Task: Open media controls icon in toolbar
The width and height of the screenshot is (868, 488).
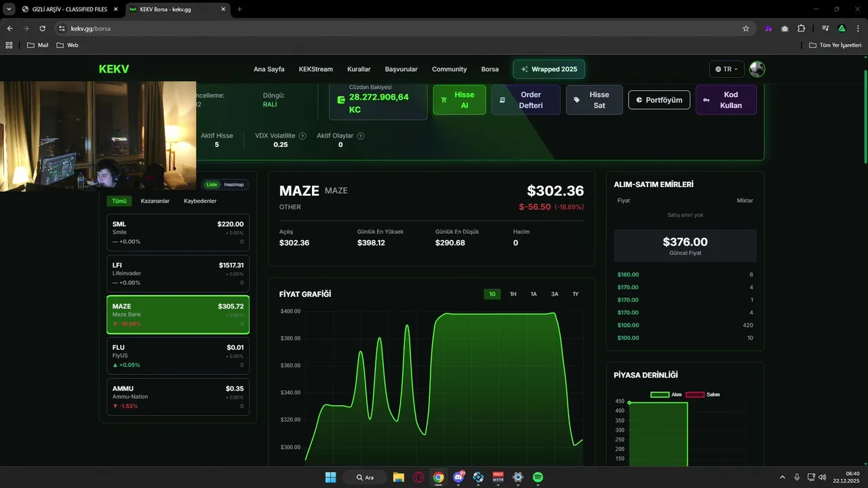Action: pyautogui.click(x=825, y=28)
